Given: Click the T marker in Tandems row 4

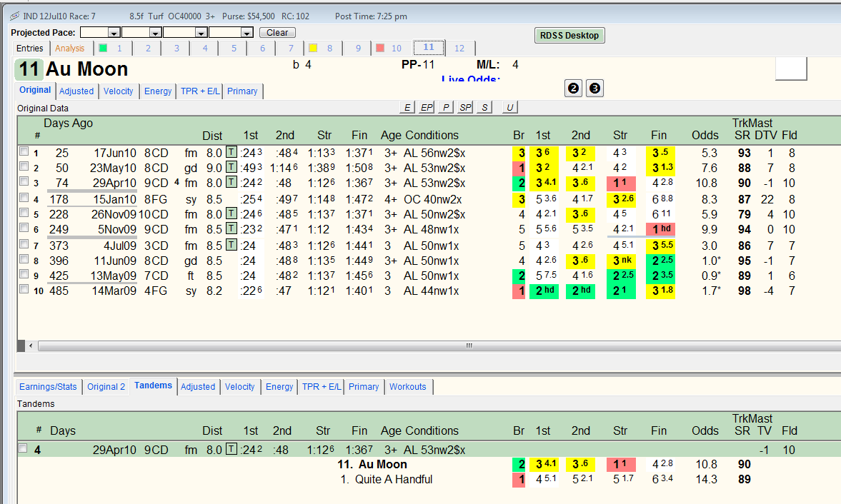Looking at the screenshot, I should point(232,449).
